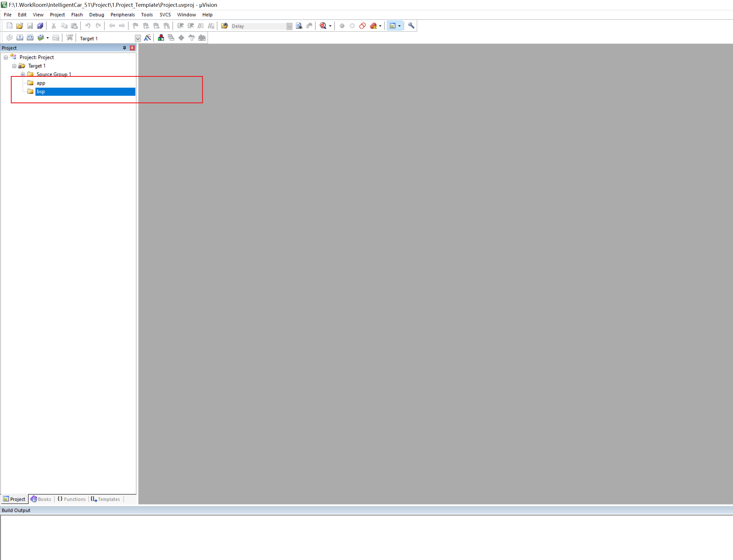Open the View menu
This screenshot has height=560, width=733.
click(x=38, y=15)
